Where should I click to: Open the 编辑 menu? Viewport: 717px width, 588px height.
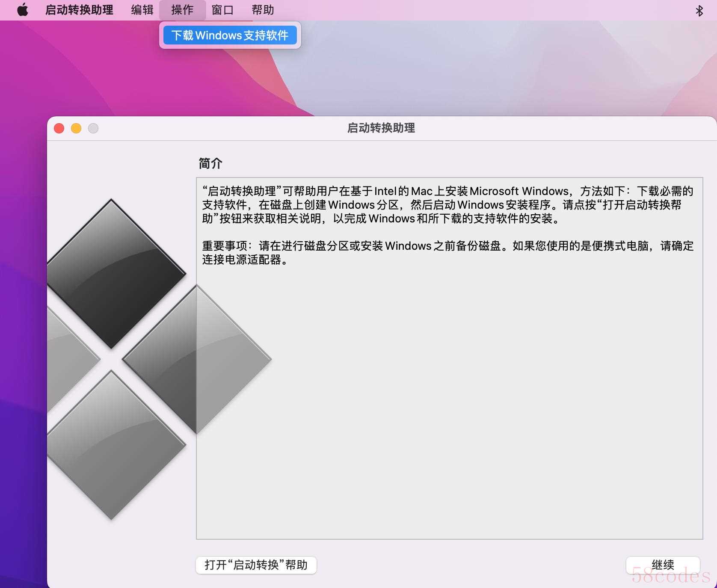coord(142,10)
